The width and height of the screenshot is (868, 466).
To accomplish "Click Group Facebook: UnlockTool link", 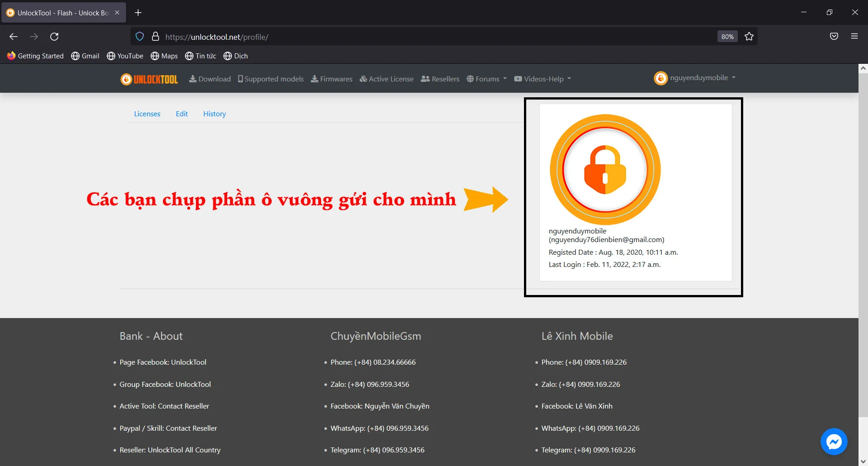I will pos(165,385).
